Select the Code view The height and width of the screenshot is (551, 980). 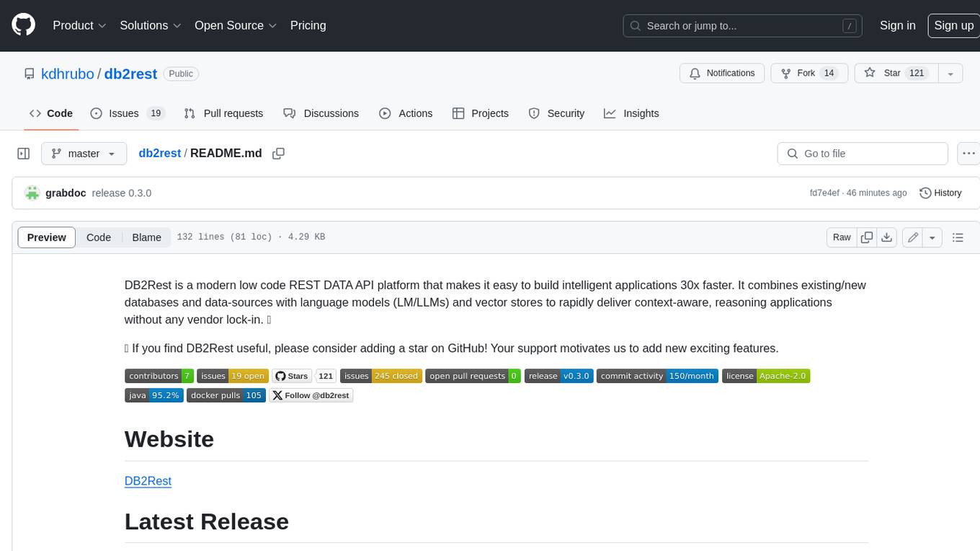pyautogui.click(x=99, y=237)
